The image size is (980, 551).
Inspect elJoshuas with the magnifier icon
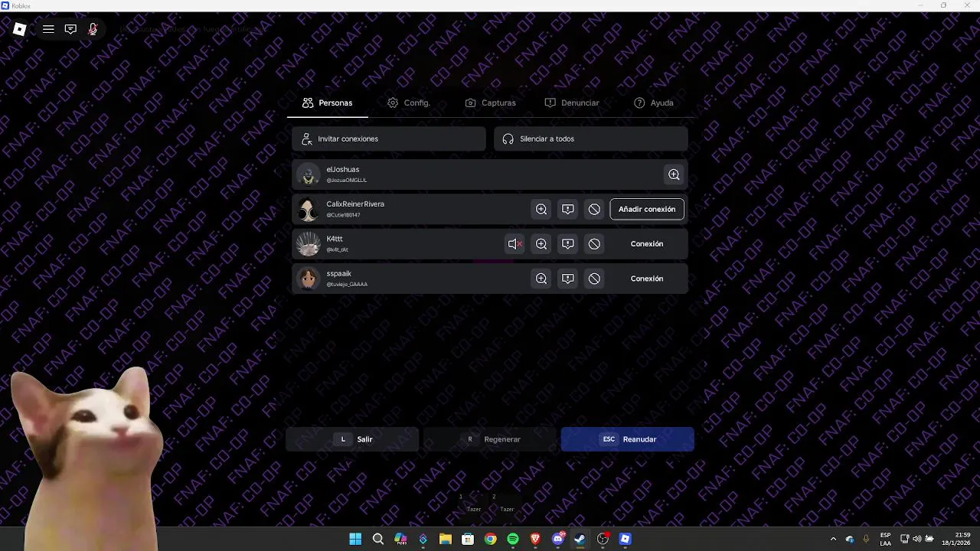(674, 174)
